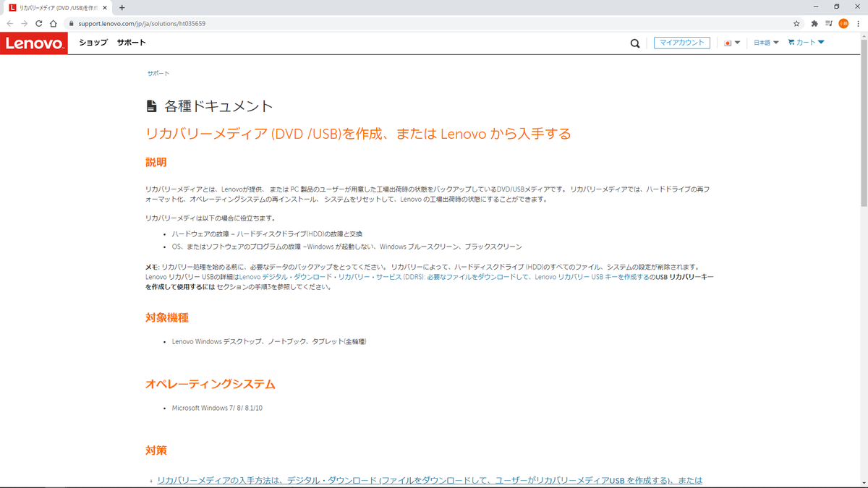Click the Lenovo Windows デスクトップ list item

pyautogui.click(x=269, y=341)
